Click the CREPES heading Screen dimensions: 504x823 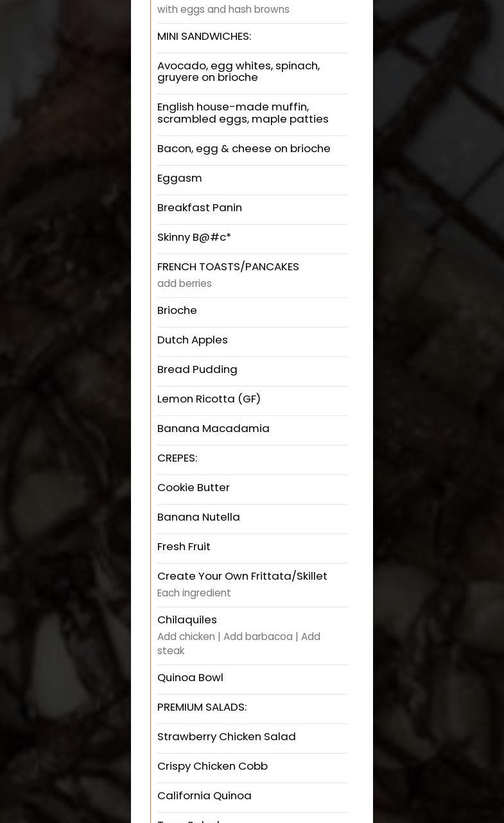point(177,458)
